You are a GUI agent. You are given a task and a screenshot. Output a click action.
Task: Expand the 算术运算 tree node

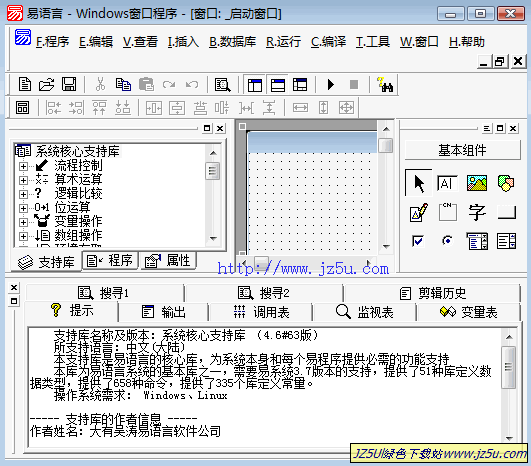point(23,180)
